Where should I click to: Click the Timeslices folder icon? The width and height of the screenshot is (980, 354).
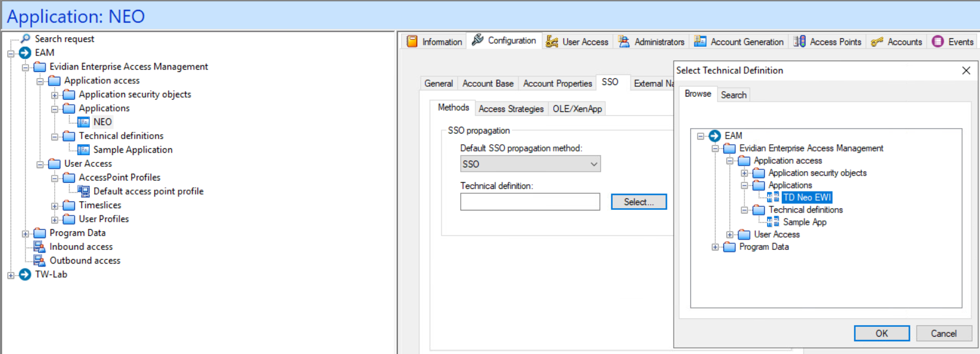click(x=69, y=205)
